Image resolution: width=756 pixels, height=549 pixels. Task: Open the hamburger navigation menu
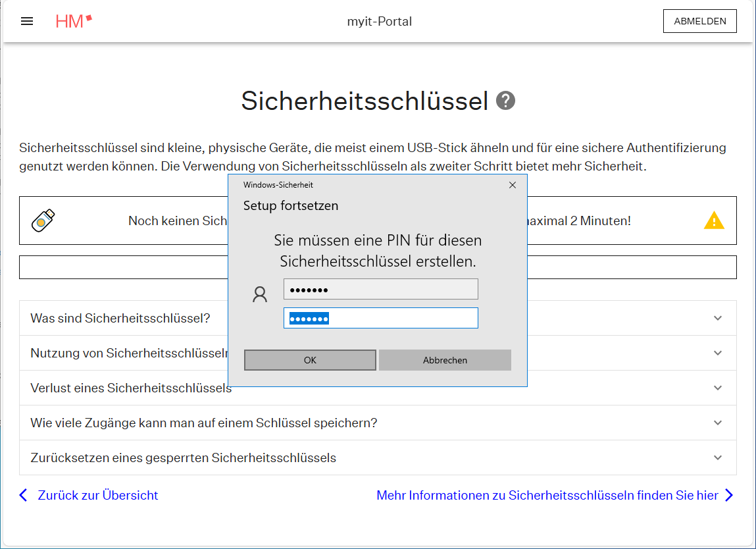tap(27, 21)
